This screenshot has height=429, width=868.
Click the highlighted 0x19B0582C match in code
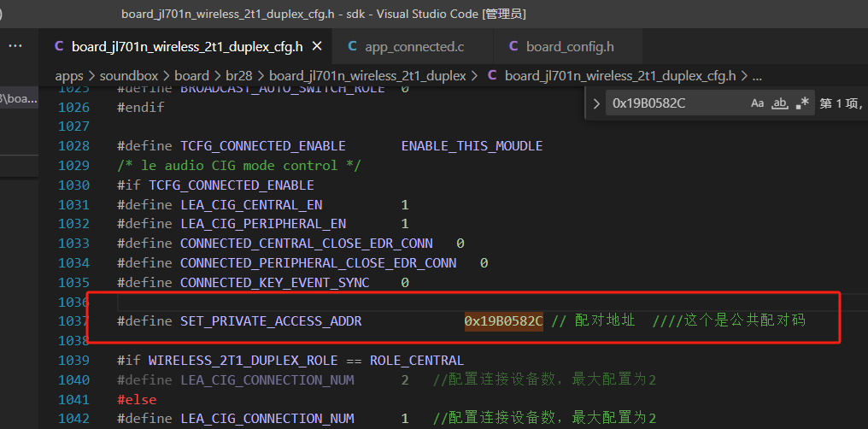point(504,321)
